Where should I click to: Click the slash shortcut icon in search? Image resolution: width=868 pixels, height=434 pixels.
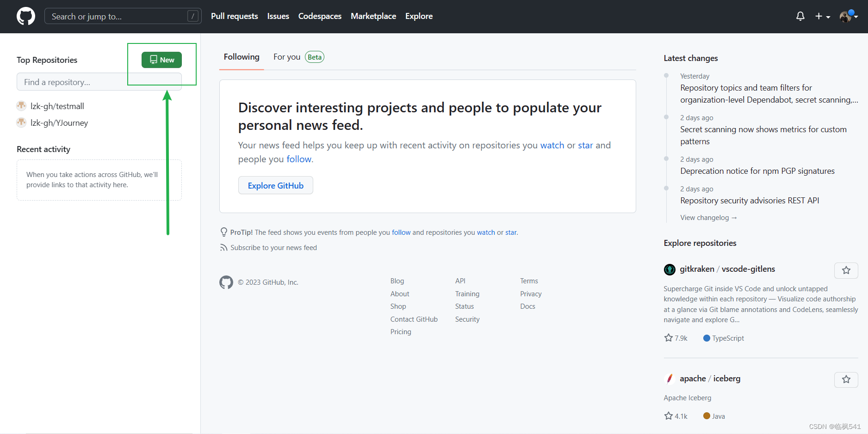(x=193, y=16)
